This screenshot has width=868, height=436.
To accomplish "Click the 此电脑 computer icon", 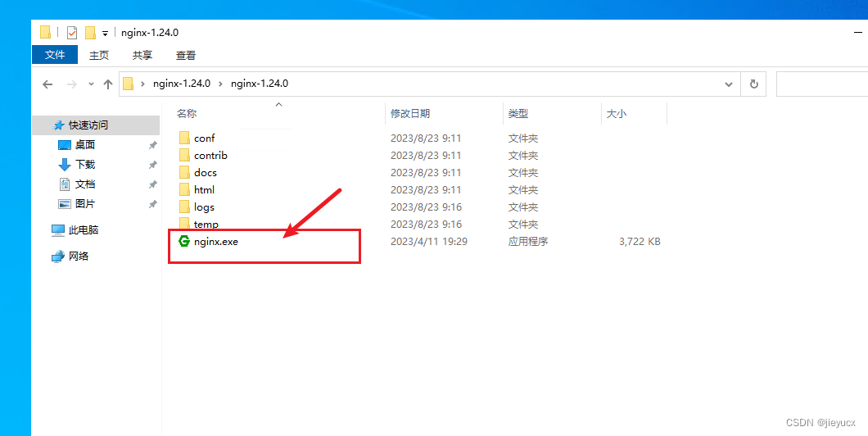I will click(x=58, y=230).
